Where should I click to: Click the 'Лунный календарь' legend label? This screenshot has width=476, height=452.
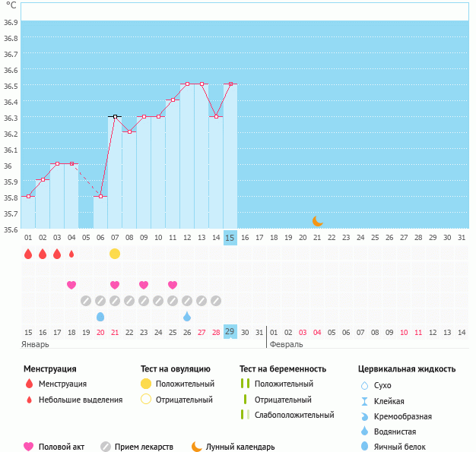[x=240, y=447]
